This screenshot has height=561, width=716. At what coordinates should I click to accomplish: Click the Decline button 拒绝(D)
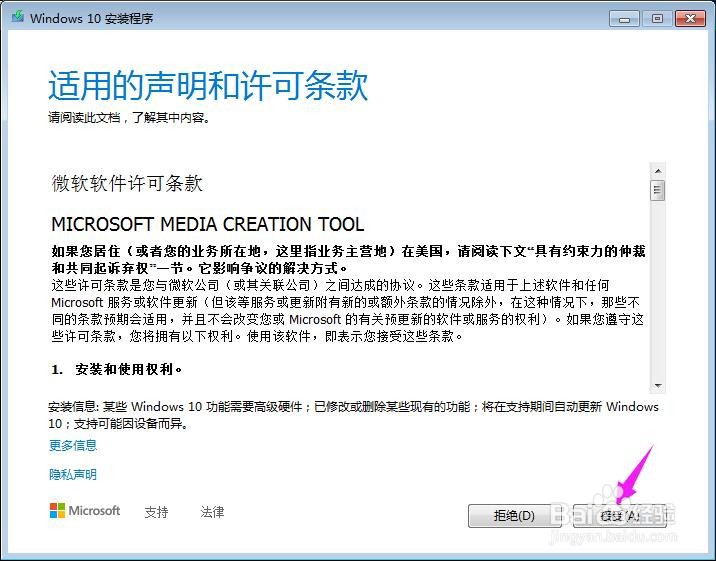[514, 516]
